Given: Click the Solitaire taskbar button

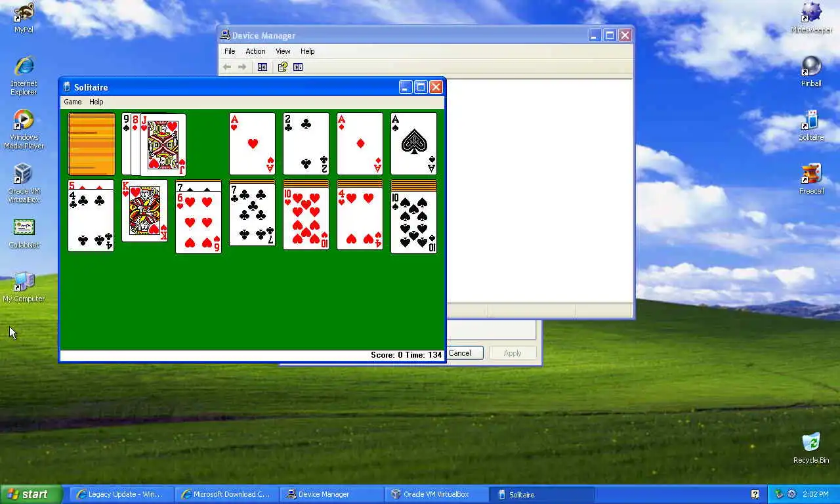Looking at the screenshot, I should coord(542,494).
